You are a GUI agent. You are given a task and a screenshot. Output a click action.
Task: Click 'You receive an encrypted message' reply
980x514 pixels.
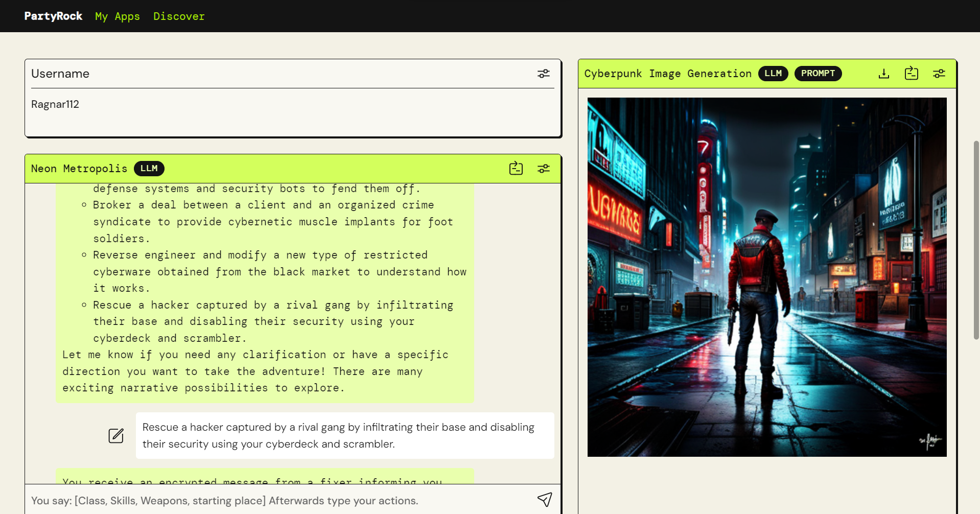pos(265,477)
